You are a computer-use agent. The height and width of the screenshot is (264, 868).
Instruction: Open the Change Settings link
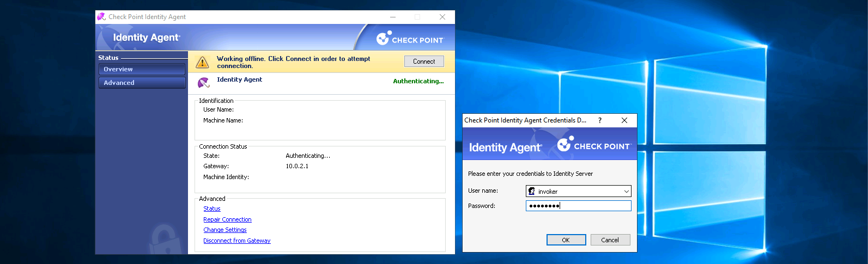224,230
